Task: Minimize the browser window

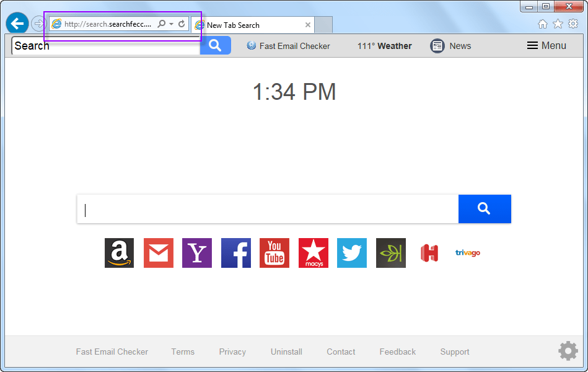Action: [x=529, y=6]
